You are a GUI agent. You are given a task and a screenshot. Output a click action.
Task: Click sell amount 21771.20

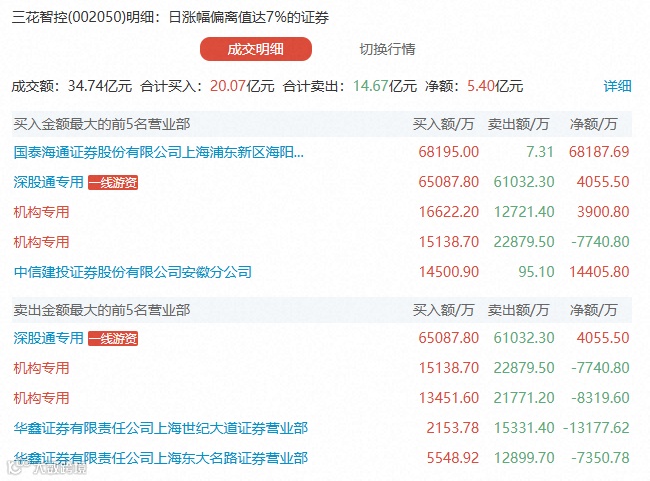click(x=524, y=398)
